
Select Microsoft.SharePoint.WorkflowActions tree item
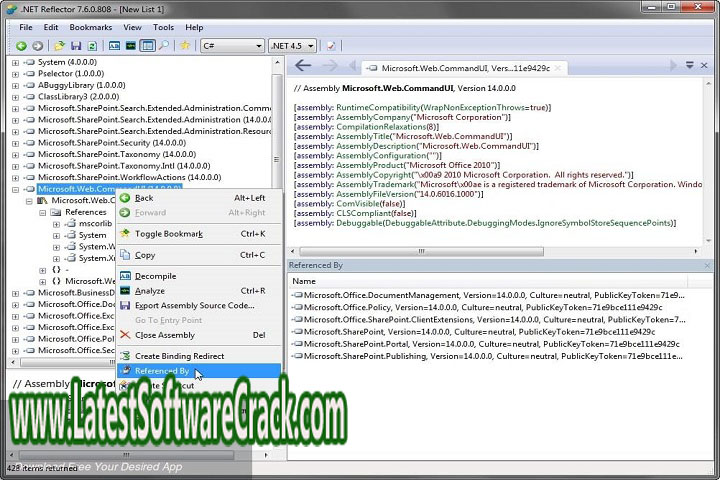click(x=129, y=177)
